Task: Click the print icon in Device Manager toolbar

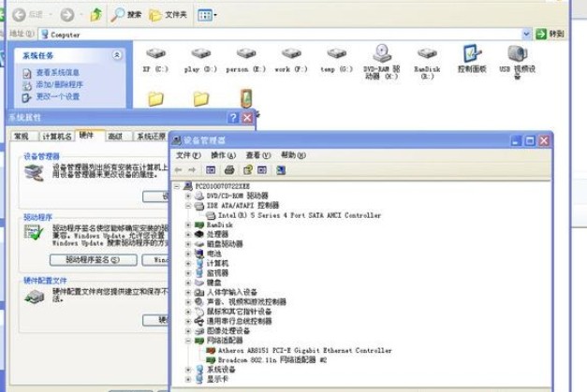Action: 229,170
